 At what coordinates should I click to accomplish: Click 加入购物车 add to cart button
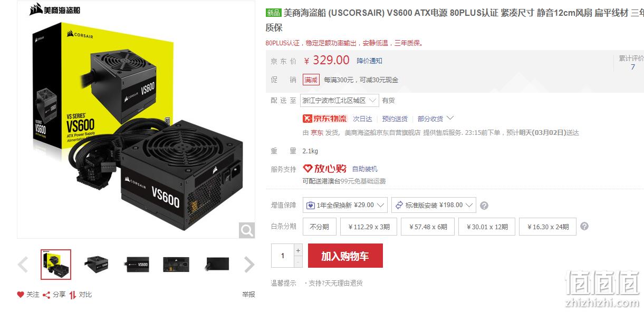(x=345, y=256)
